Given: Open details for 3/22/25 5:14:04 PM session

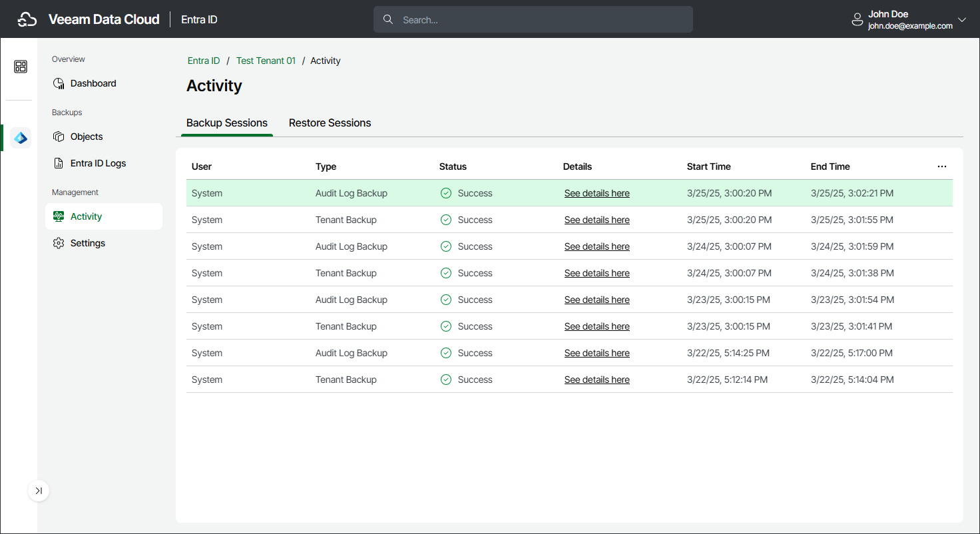Looking at the screenshot, I should [x=597, y=380].
